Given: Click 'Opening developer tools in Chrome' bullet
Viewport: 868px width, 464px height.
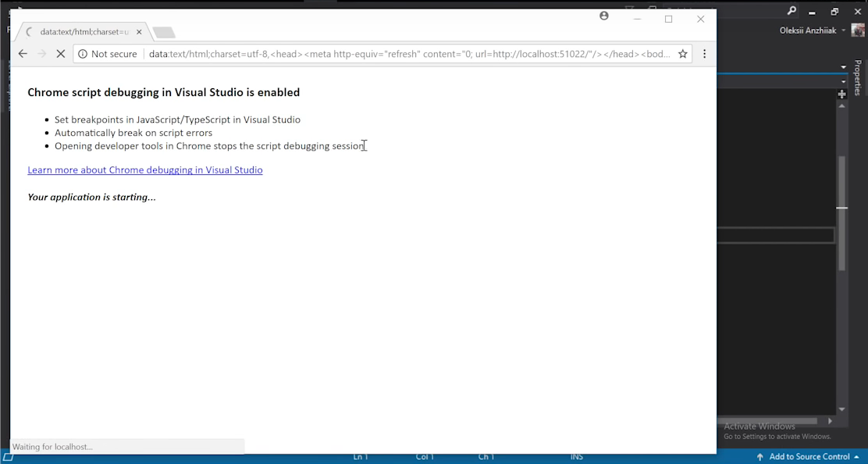Looking at the screenshot, I should point(209,146).
